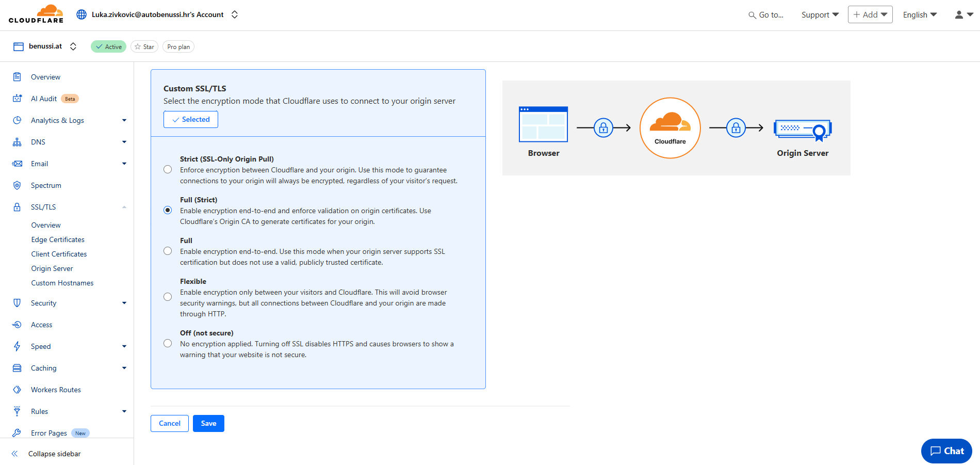Screen dimensions: 980x465
Task: Click the Workers Routes diamond icon
Action: click(x=17, y=390)
